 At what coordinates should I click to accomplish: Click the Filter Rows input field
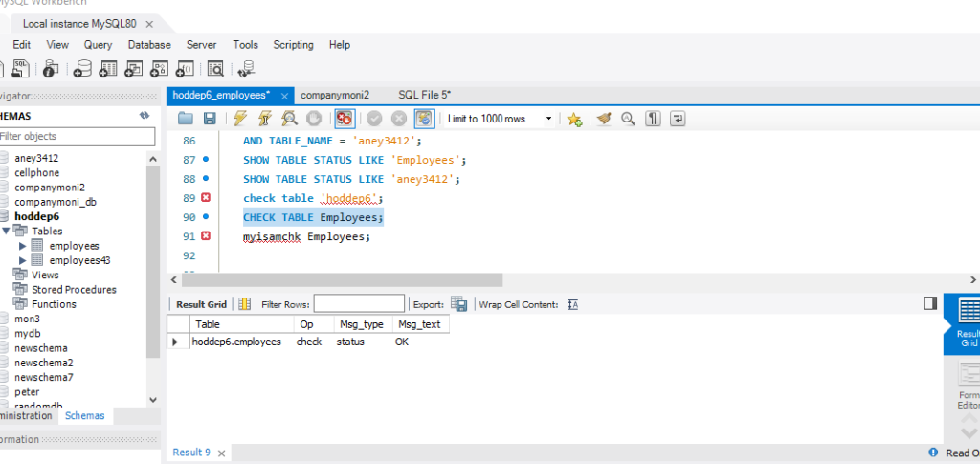(x=359, y=304)
